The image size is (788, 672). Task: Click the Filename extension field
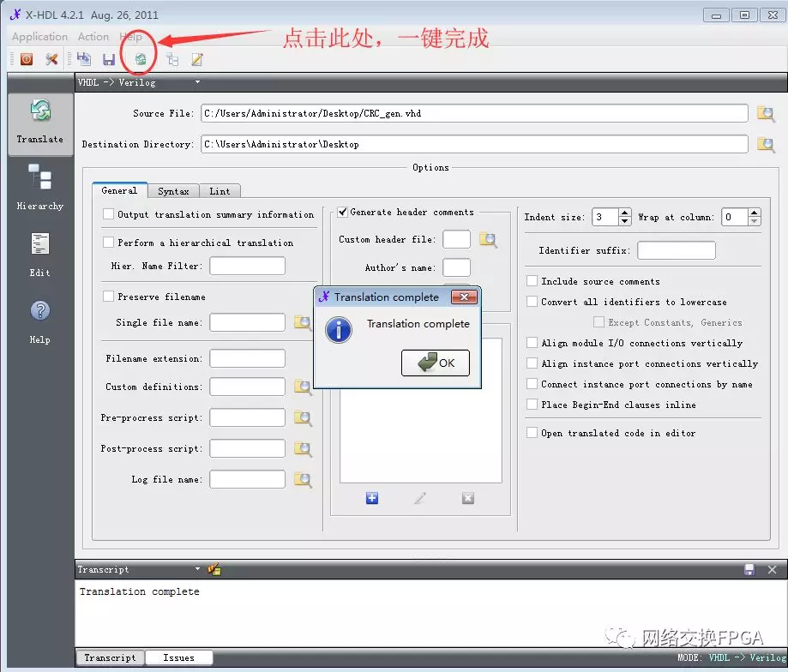pos(247,358)
